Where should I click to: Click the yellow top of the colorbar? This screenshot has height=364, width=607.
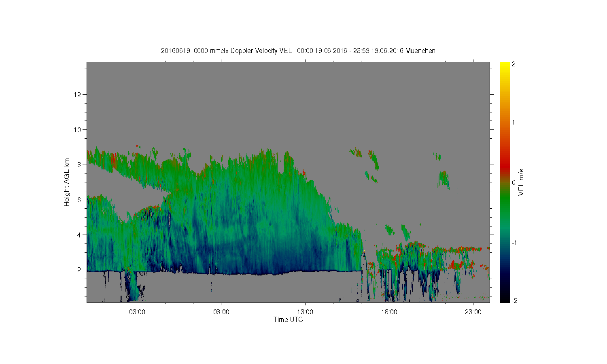[x=505, y=65]
